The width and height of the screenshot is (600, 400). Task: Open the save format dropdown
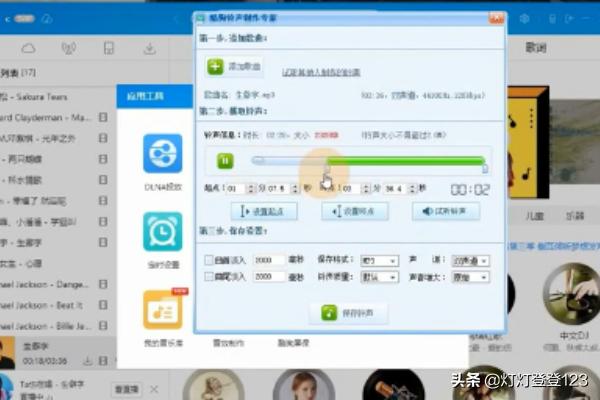[380, 261]
